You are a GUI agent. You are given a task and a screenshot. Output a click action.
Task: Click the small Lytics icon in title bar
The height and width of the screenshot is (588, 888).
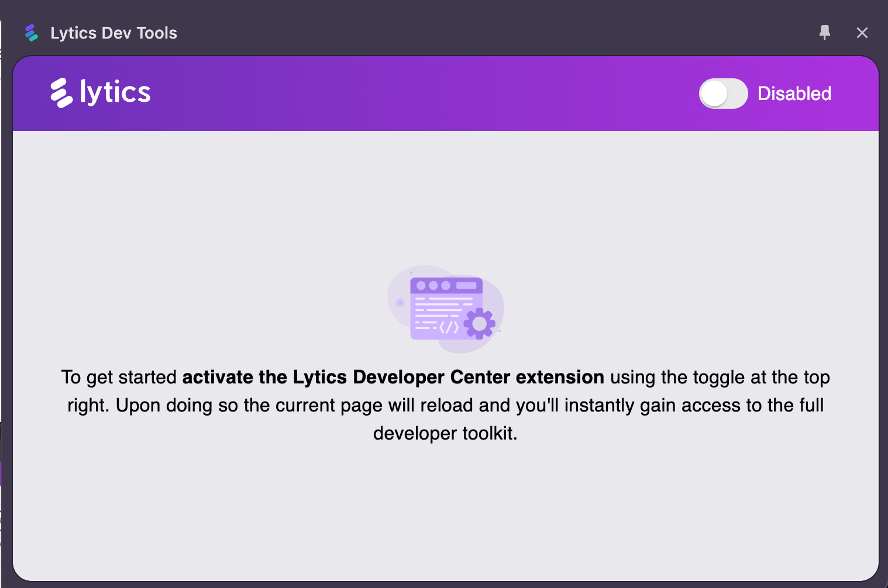point(32,33)
